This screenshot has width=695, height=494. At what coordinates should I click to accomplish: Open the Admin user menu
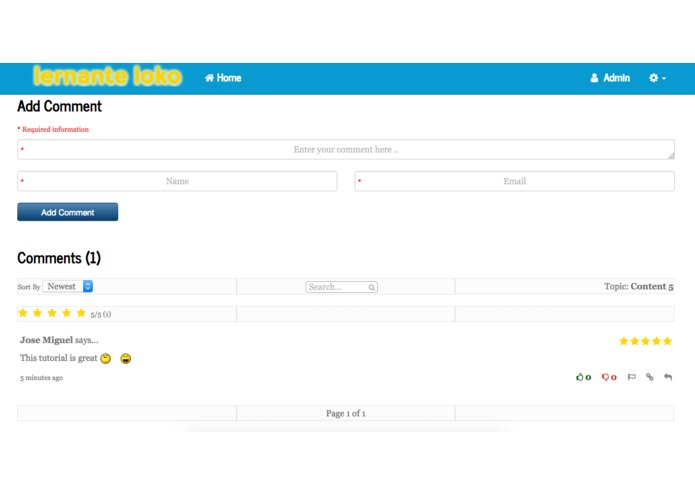pos(610,78)
